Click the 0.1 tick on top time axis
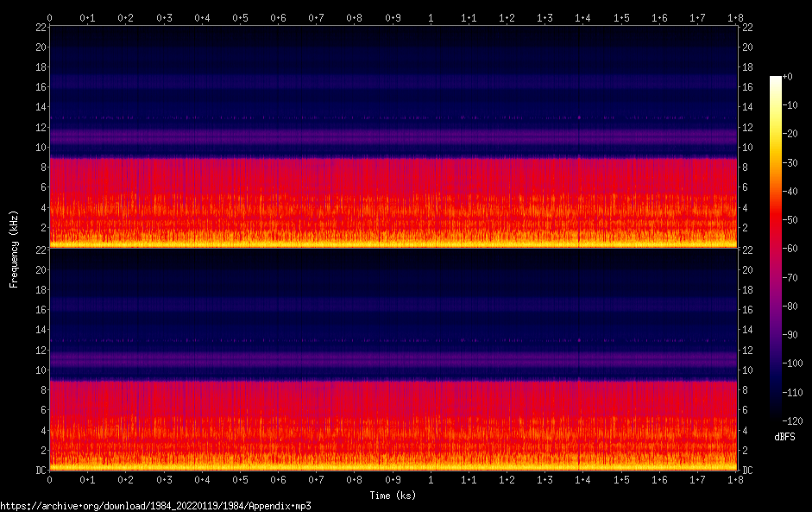The height and width of the screenshot is (512, 812). click(87, 17)
